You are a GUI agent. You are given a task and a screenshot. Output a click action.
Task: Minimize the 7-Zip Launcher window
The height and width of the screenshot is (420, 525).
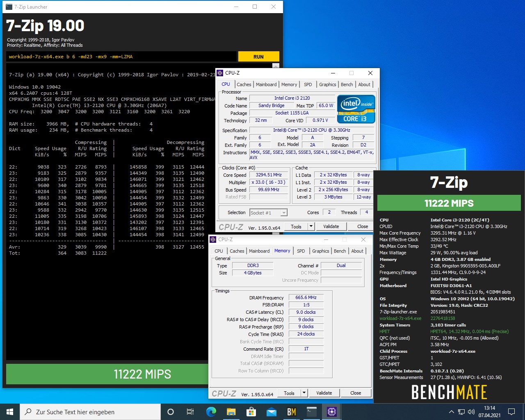tap(236, 7)
